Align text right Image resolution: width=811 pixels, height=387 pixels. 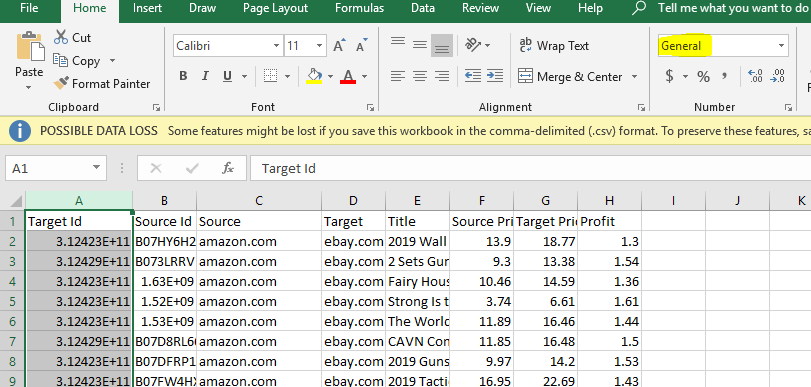coord(442,76)
